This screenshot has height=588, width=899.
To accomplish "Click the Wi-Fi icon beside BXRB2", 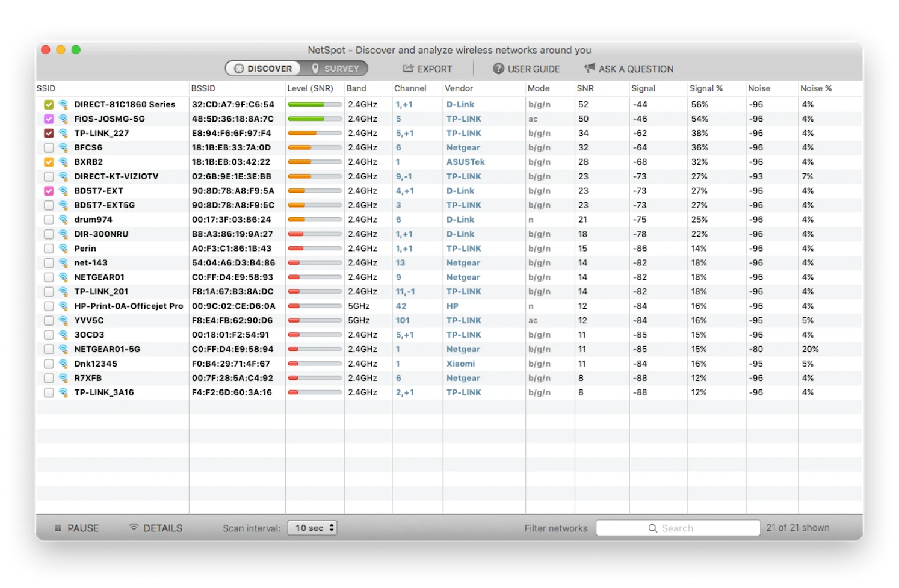I will tap(63, 162).
